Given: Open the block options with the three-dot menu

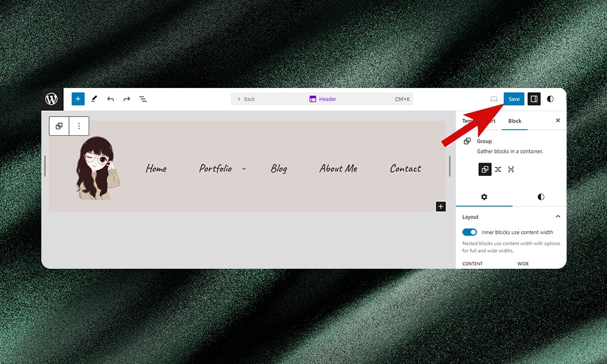Looking at the screenshot, I should (79, 126).
